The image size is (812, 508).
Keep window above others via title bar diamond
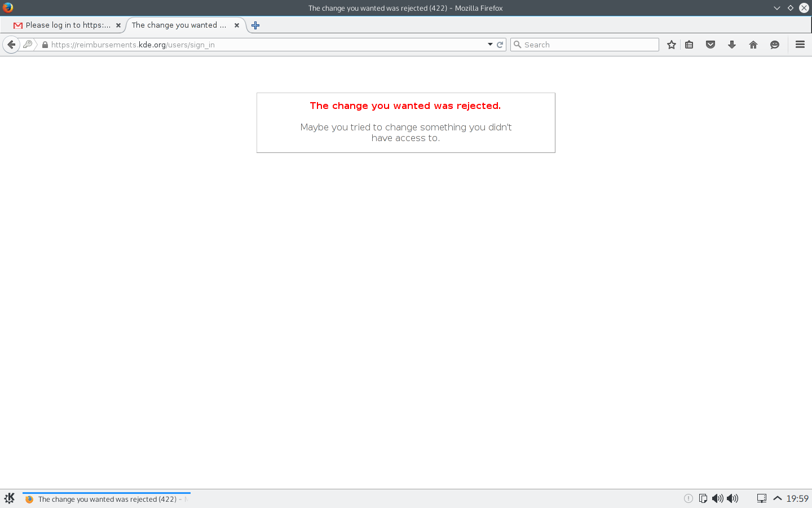(791, 8)
